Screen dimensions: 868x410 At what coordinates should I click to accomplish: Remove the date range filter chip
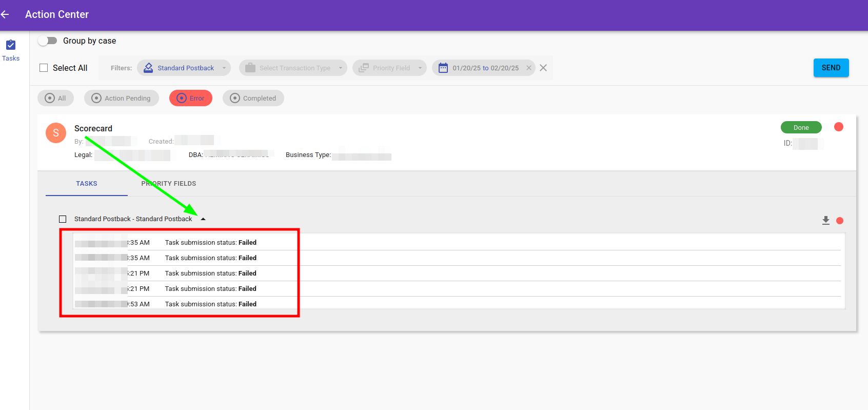click(529, 68)
